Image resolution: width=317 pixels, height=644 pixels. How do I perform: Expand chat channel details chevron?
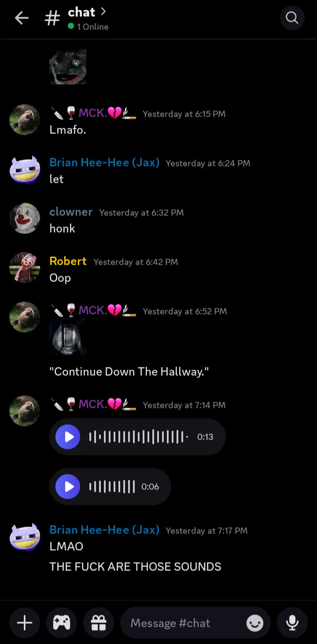(x=103, y=11)
